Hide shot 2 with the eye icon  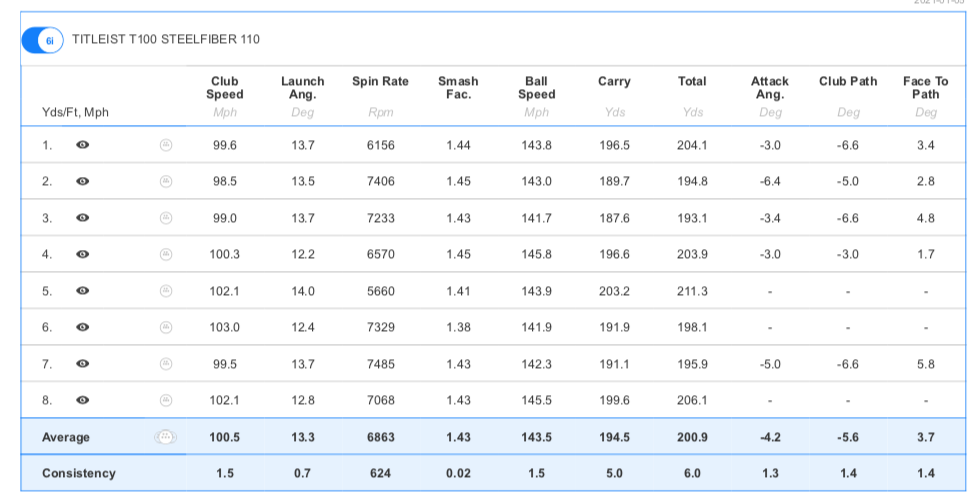click(83, 182)
